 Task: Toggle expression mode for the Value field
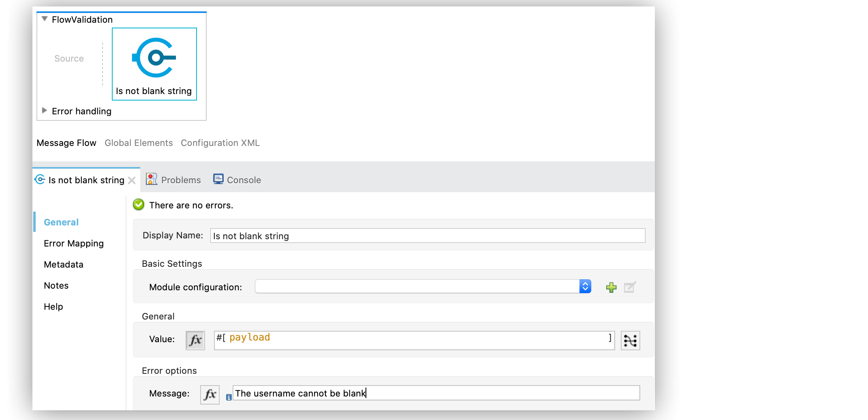coord(195,340)
